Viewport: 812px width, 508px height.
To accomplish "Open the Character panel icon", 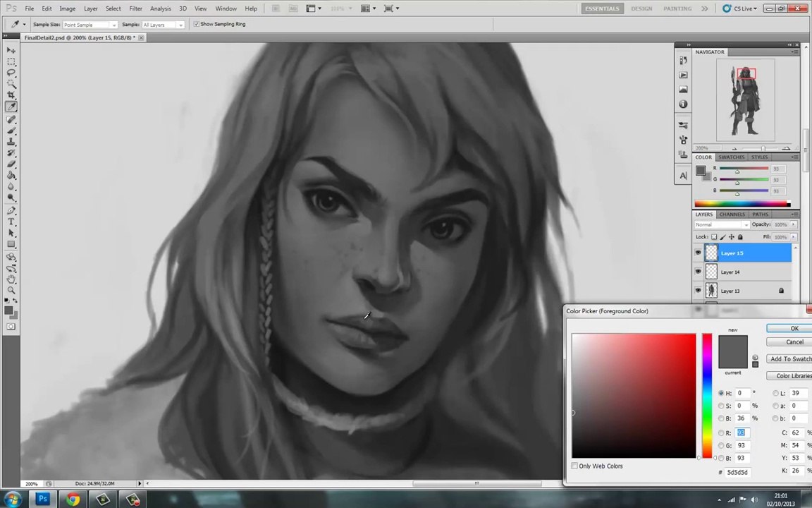I will coord(683,176).
